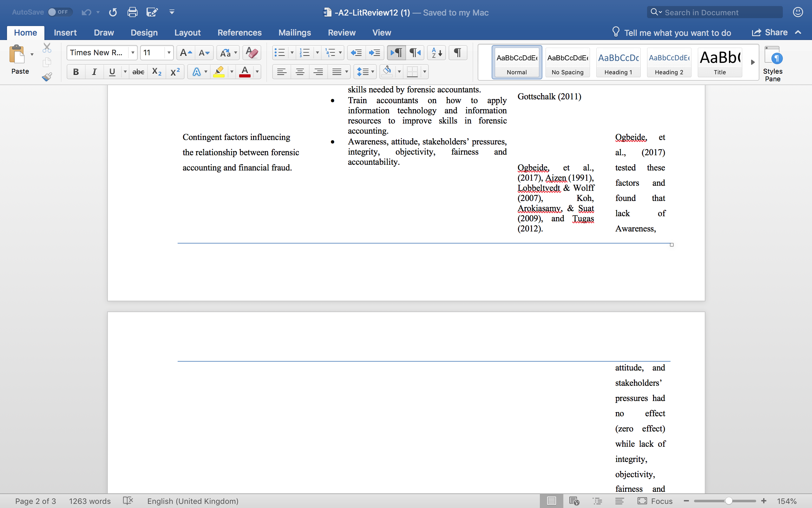Toggle right-to-left text direction

(415, 53)
